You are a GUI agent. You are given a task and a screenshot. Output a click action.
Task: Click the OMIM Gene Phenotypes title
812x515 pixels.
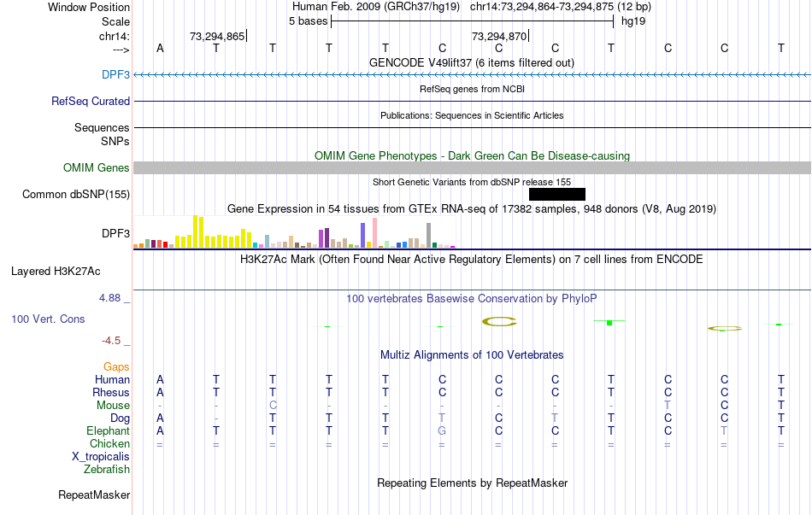472,155
